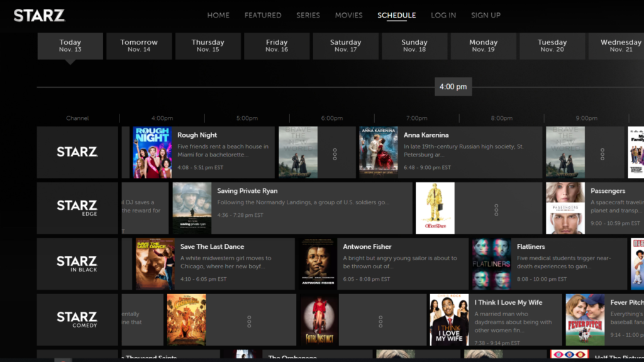Open the 9pm Brave New World poster
Viewport: 644px width, 362px height.
(565, 152)
